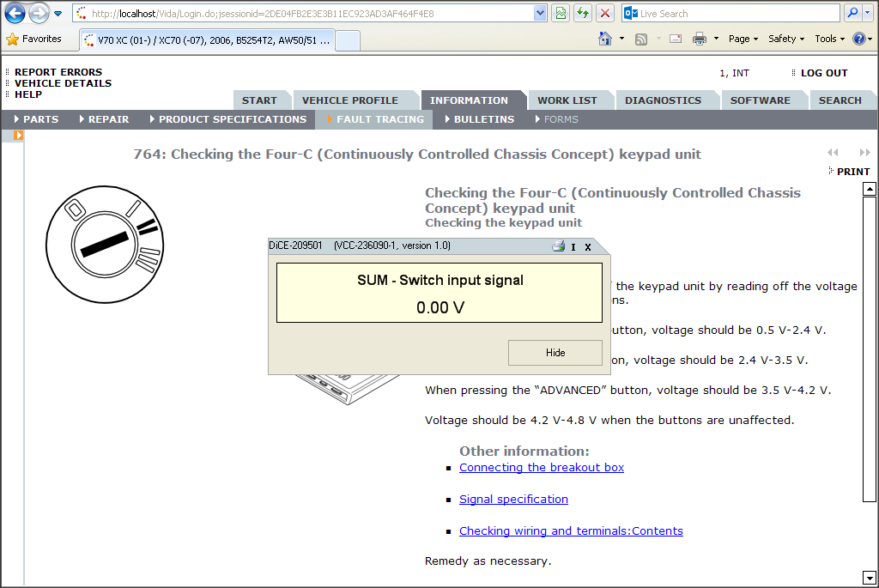Screen dimensions: 879x588
Task: Expand the Page menu dropdown
Action: pyautogui.click(x=743, y=39)
